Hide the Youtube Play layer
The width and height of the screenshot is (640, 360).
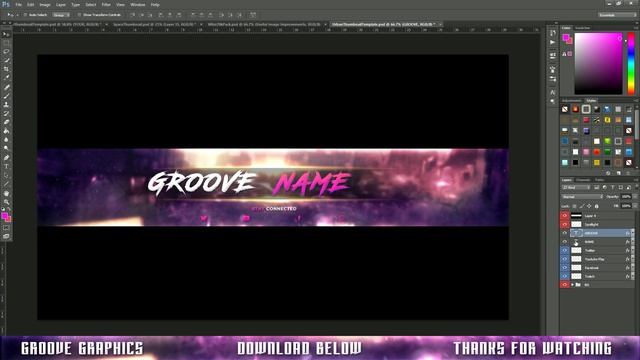pyautogui.click(x=565, y=259)
